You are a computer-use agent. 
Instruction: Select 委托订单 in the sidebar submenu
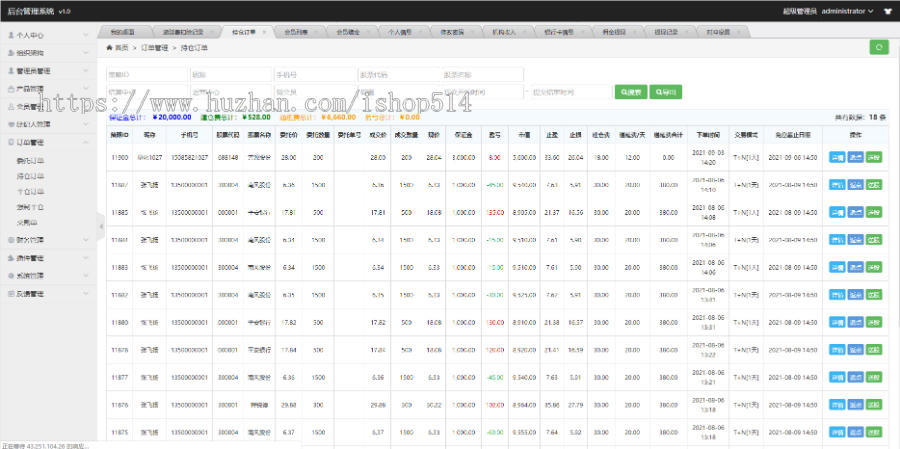tap(30, 160)
